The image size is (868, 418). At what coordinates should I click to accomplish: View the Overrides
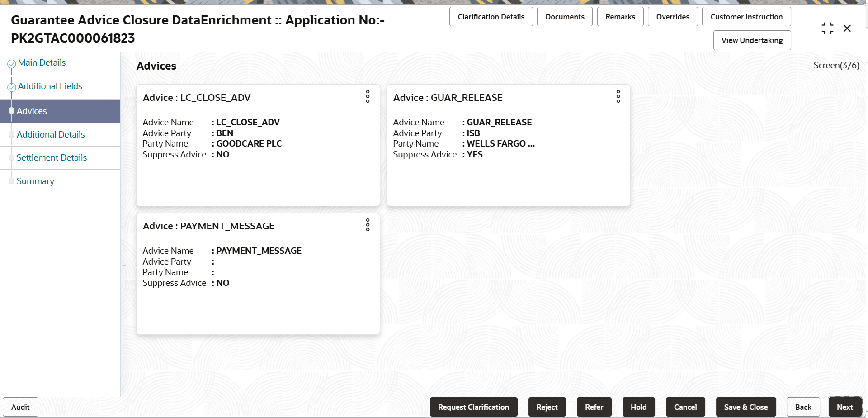click(673, 17)
